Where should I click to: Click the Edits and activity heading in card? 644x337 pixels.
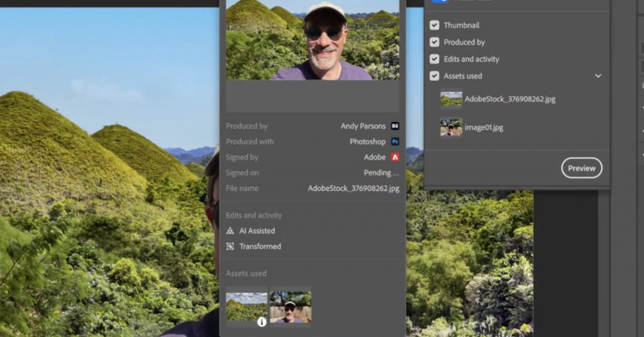click(x=254, y=215)
